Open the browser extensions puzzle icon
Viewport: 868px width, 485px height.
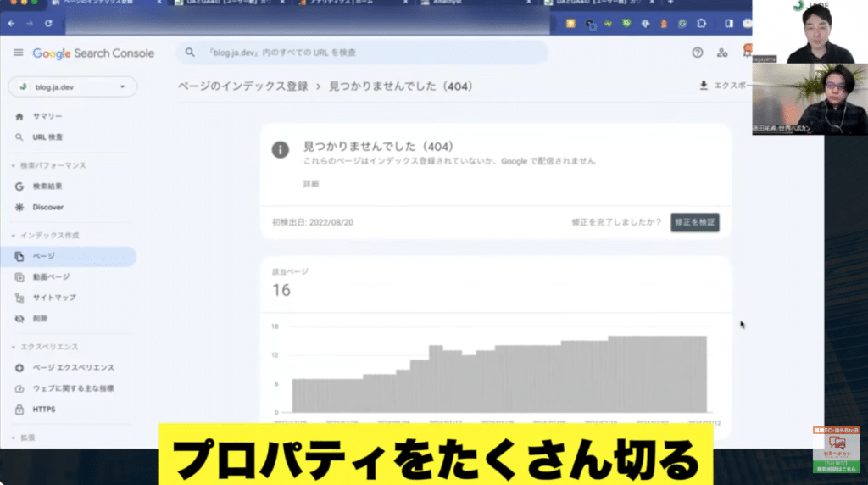(x=701, y=23)
